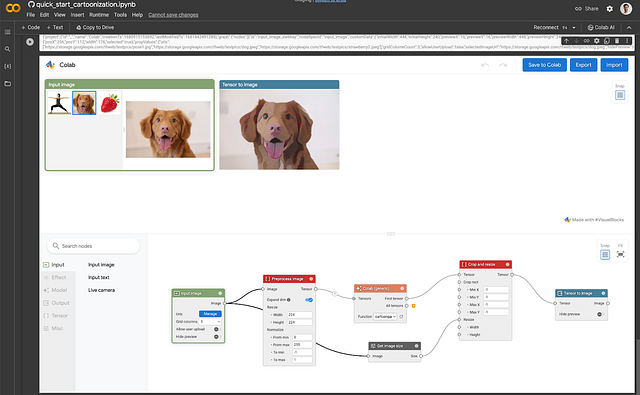Select the Effect node category
This screenshot has width=640, height=395.
(58, 277)
